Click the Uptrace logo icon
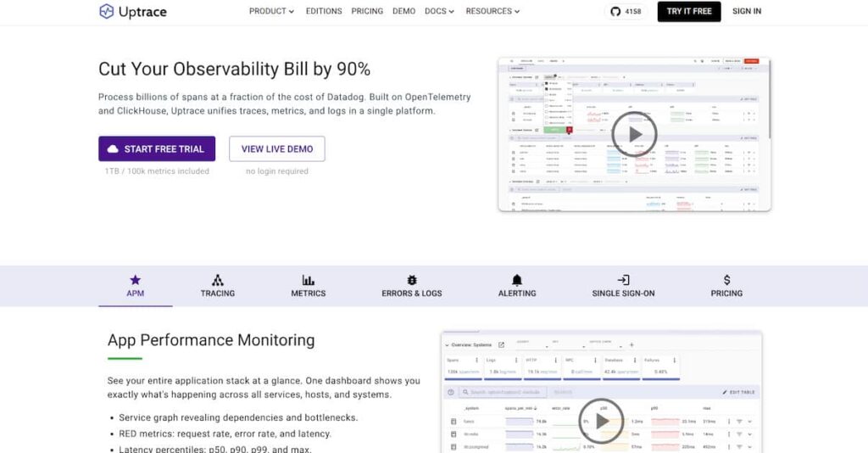 coord(107,11)
